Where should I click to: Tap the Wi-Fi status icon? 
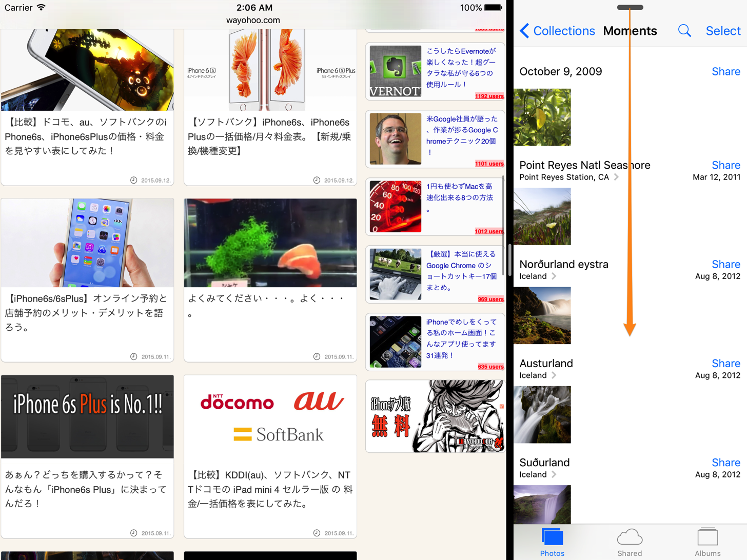click(x=41, y=8)
